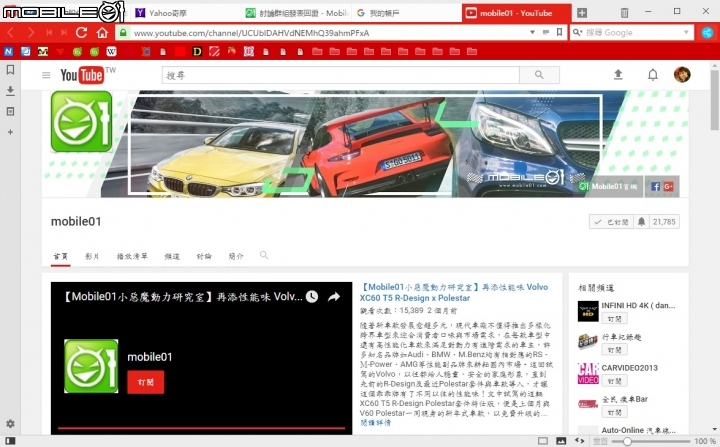This screenshot has height=447, width=720.
Task: Open the channel 播放清單 tab
Action: (132, 256)
